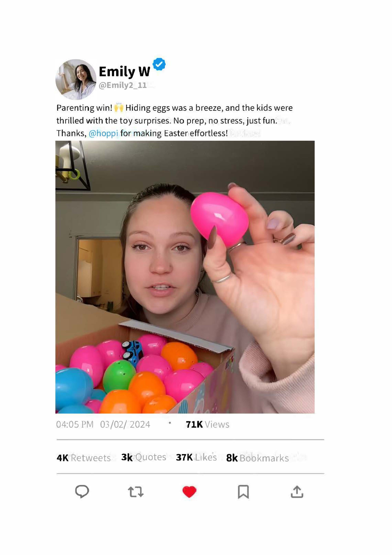Unlike the post via red heart
The width and height of the screenshot is (392, 555).
click(189, 492)
